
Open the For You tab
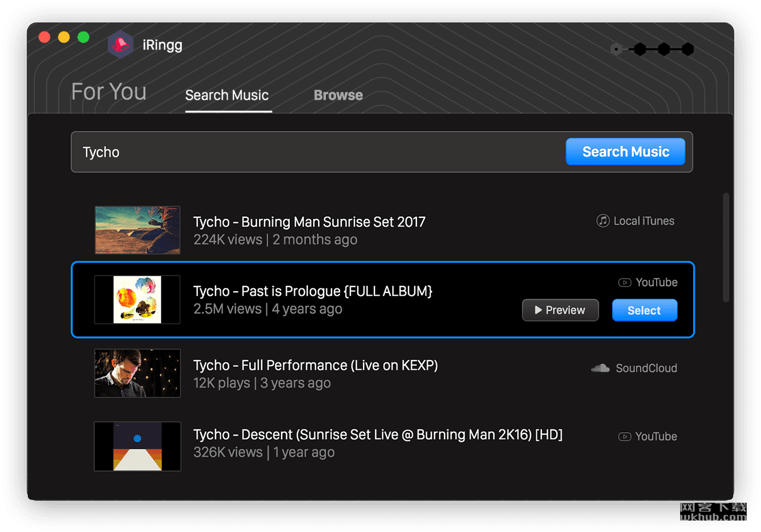[x=109, y=92]
